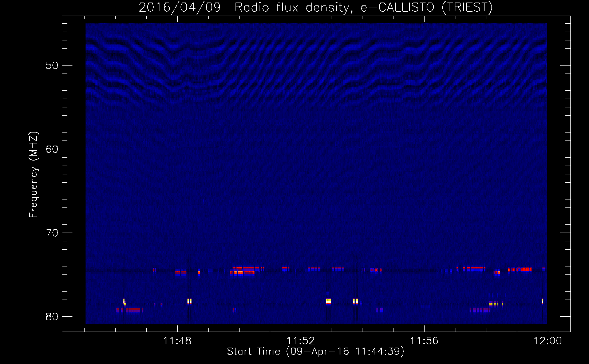This screenshot has width=589, height=364.
Task: Click the plot title mentioning e-CALLISTO (TRIEST)
Action: [x=316, y=7]
